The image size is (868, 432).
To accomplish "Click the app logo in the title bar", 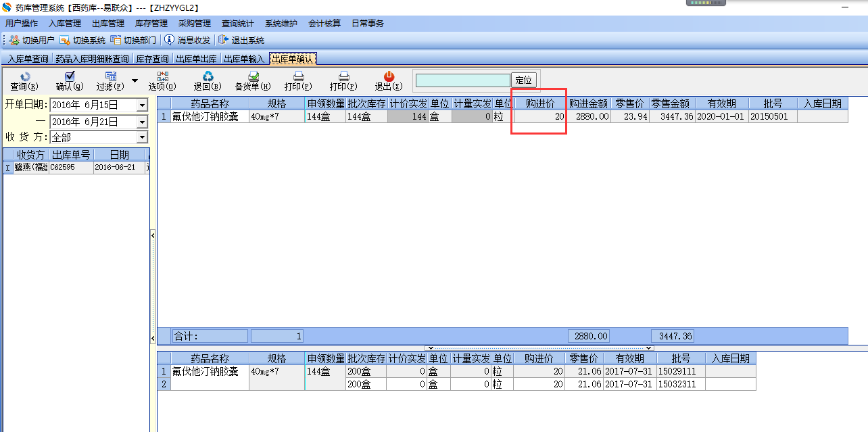I will [x=7, y=7].
